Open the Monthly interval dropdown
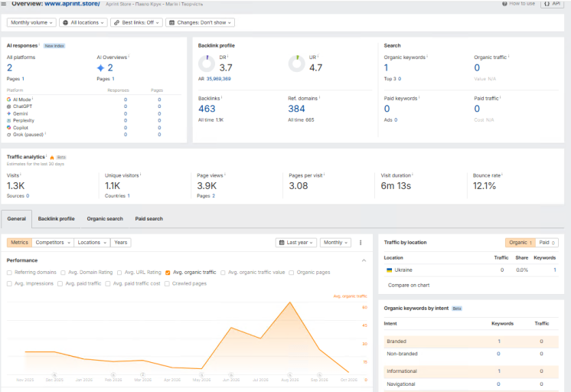Viewport: 571px width, 392px height. pyautogui.click(x=335, y=243)
